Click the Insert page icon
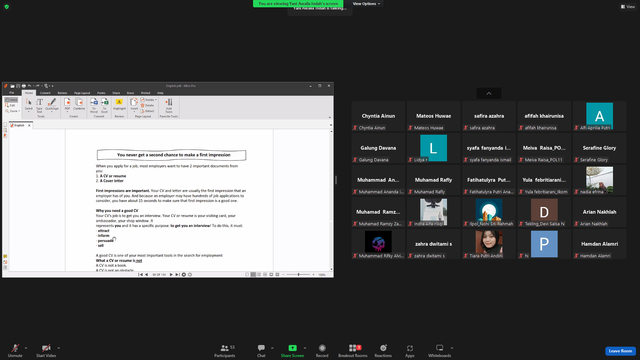The image size is (640, 360). tap(134, 104)
